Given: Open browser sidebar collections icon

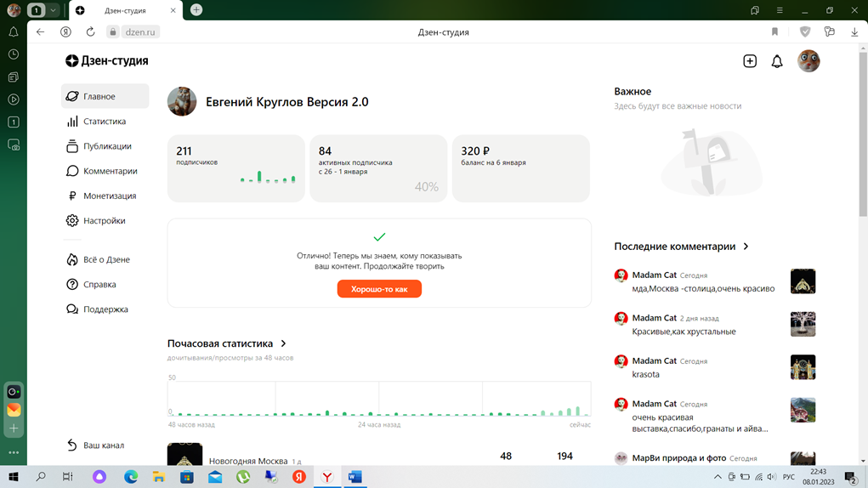Looking at the screenshot, I should coord(14,77).
